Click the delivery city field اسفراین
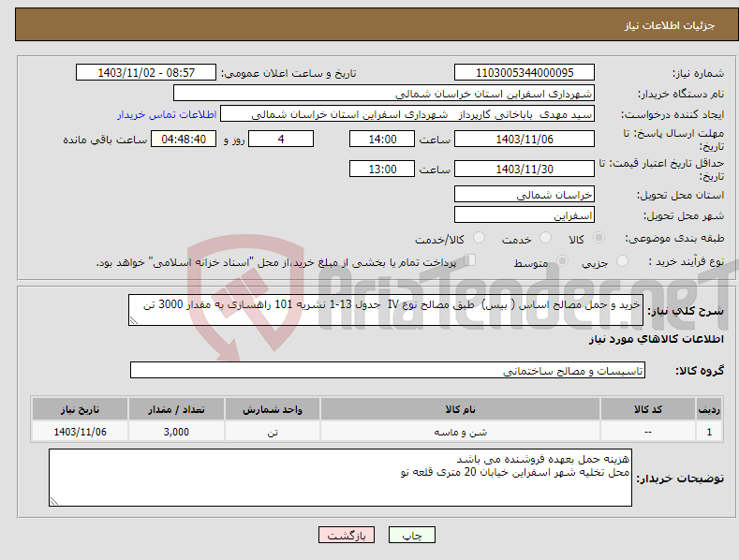 coord(525,215)
